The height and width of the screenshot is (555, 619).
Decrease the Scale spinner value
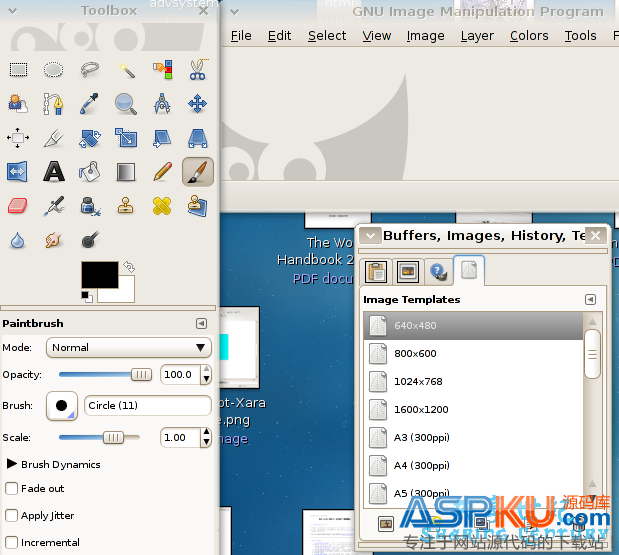[206, 442]
